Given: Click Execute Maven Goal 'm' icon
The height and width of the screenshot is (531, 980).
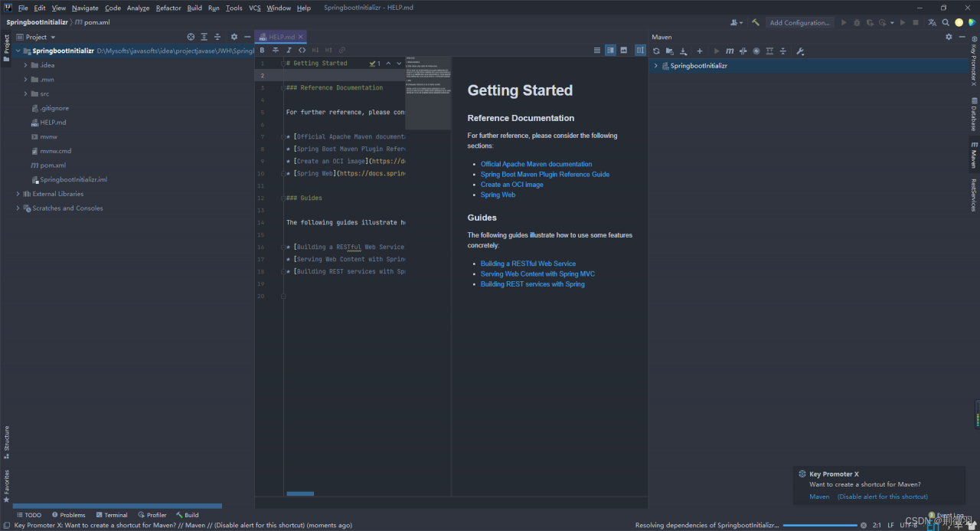Looking at the screenshot, I should pyautogui.click(x=730, y=51).
